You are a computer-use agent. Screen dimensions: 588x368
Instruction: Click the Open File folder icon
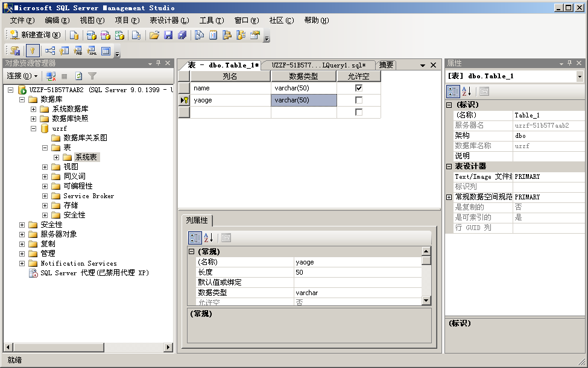154,35
